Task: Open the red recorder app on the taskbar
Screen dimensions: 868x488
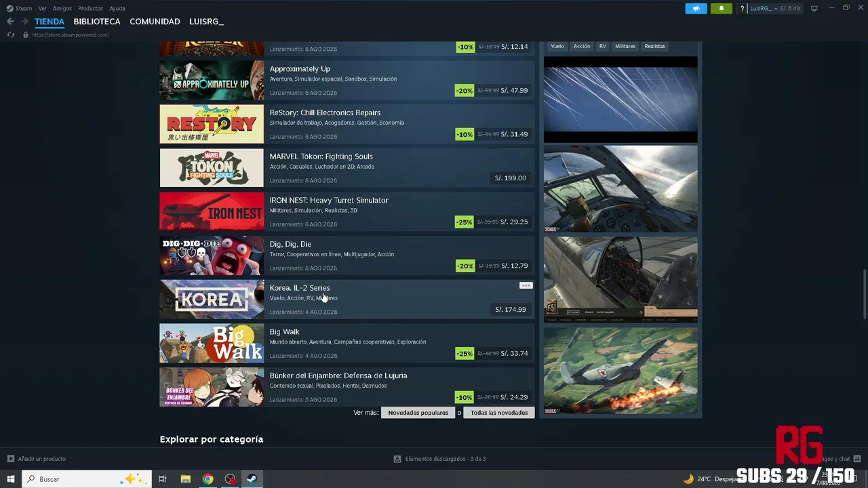Action: click(230, 479)
